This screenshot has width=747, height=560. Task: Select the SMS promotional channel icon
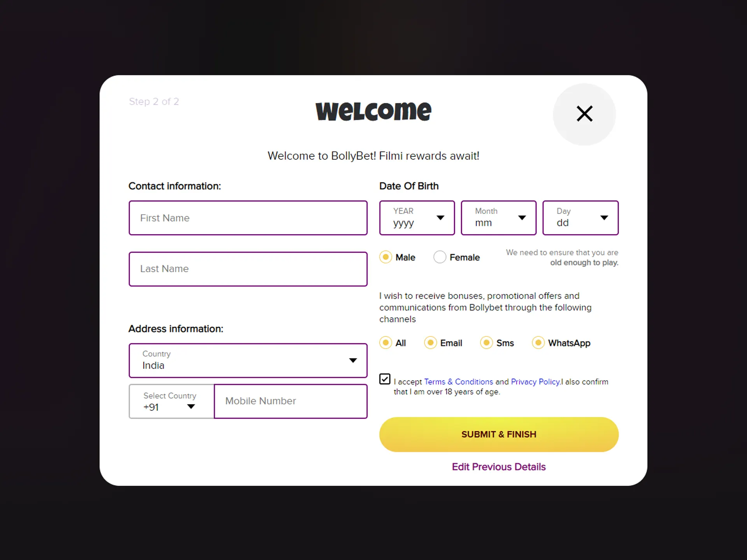tap(485, 343)
